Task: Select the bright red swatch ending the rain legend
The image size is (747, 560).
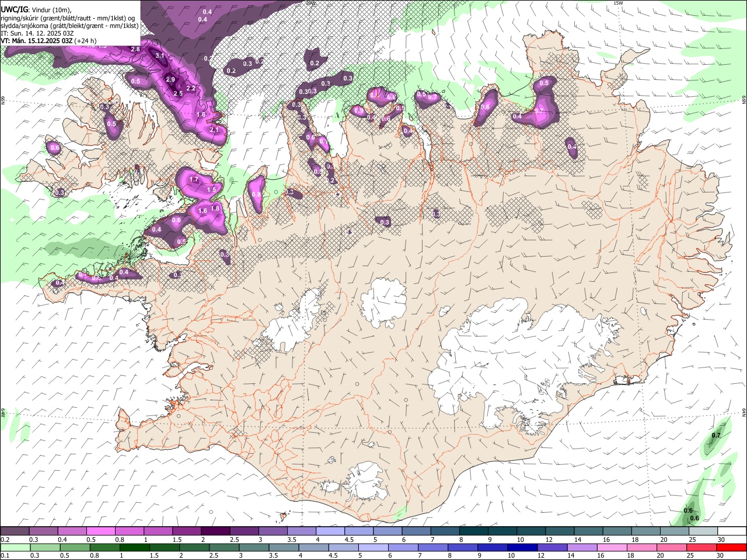Action: [731, 547]
